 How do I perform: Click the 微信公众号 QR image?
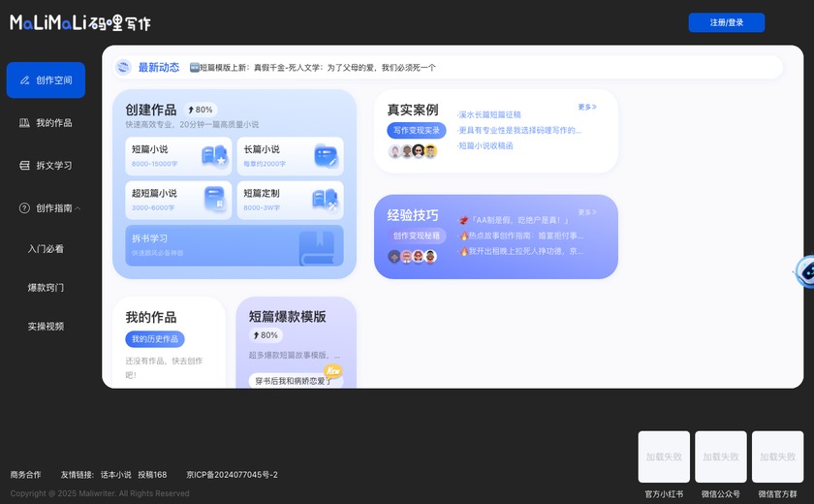coord(721,457)
